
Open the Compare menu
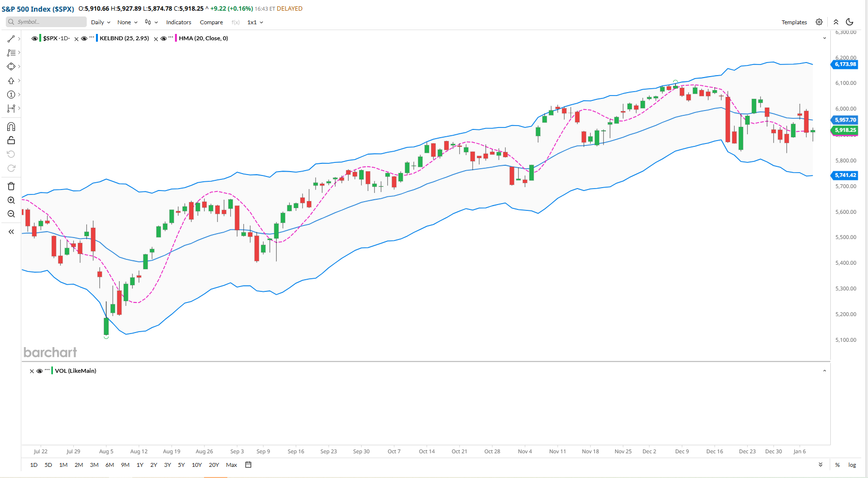211,22
